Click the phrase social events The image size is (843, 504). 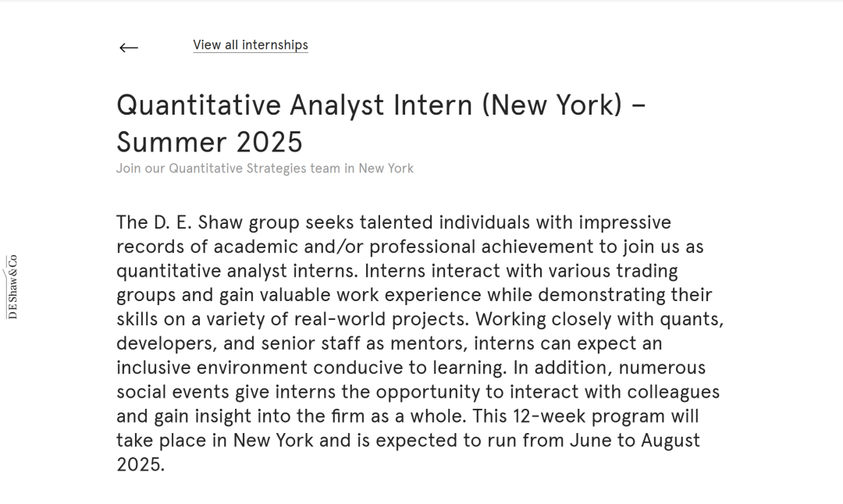coord(173,392)
